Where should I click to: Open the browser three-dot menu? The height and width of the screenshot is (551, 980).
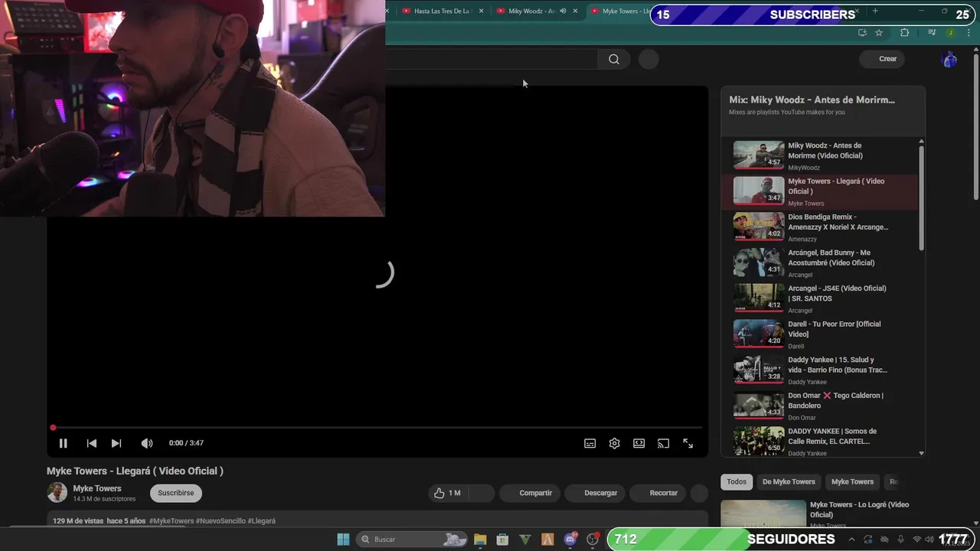(x=967, y=33)
